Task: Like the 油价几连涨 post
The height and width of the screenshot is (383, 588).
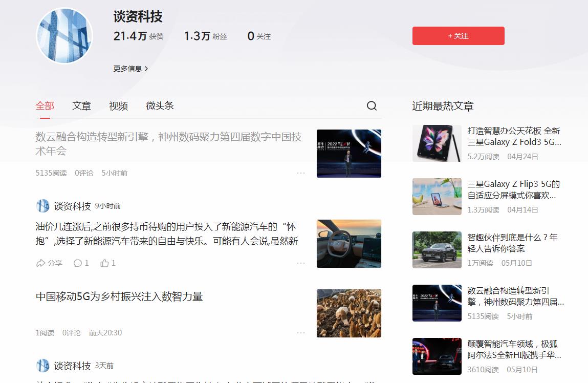Action: tap(108, 263)
